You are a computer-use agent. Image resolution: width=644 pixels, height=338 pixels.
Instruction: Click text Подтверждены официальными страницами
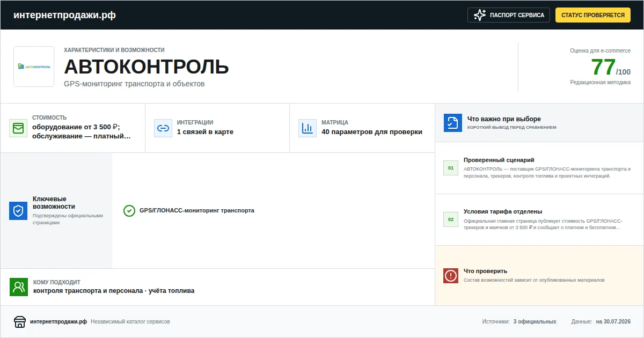coord(68,219)
